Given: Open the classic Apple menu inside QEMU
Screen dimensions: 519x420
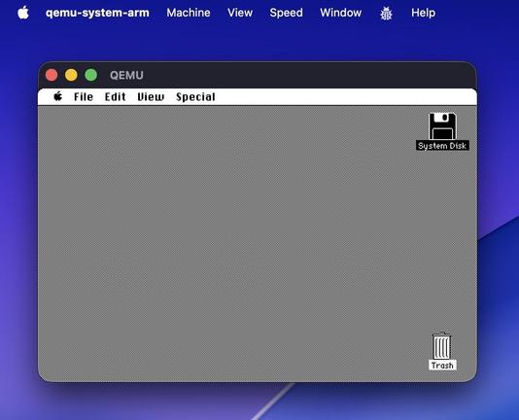Looking at the screenshot, I should [x=58, y=96].
